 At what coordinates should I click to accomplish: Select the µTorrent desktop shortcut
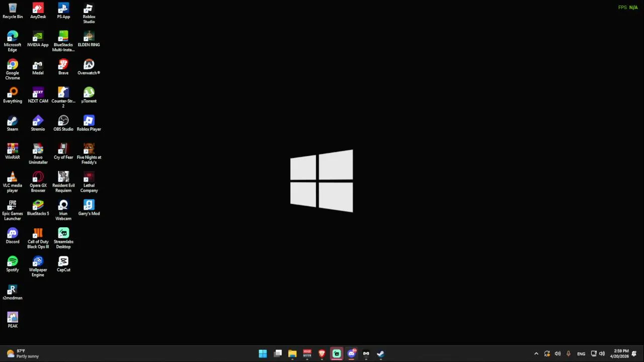89,96
